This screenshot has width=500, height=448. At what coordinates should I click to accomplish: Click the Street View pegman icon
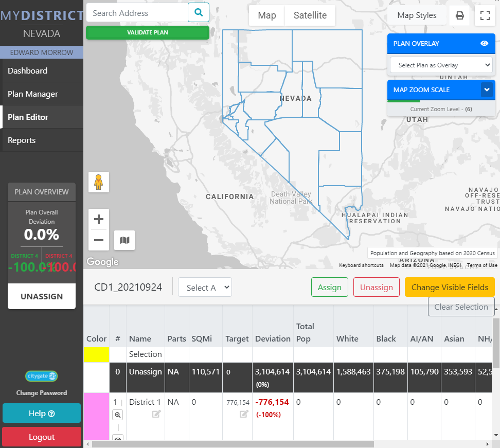(99, 182)
